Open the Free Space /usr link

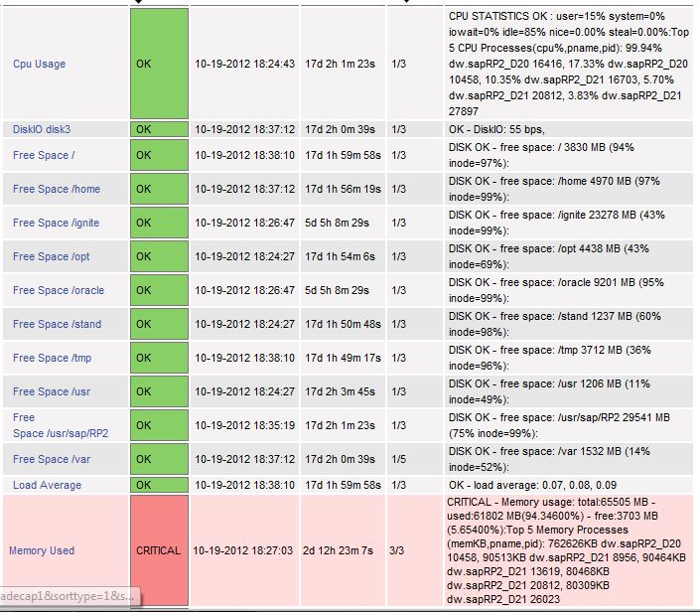pos(52,391)
